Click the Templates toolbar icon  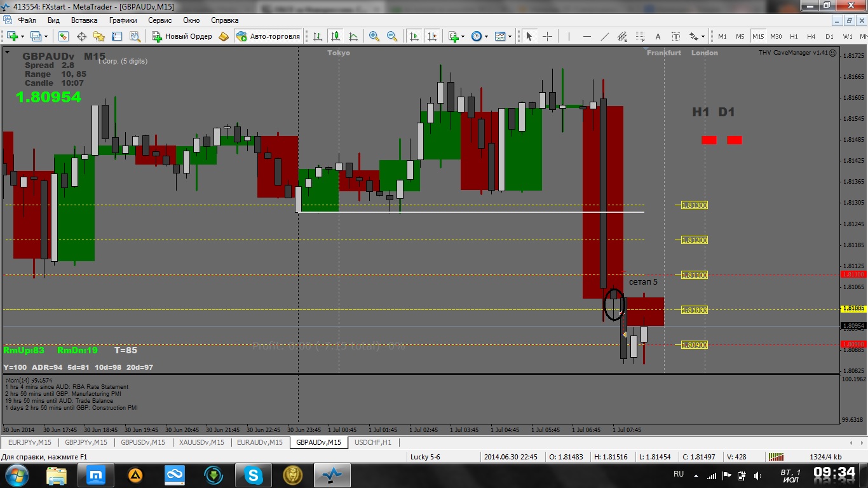[500, 36]
